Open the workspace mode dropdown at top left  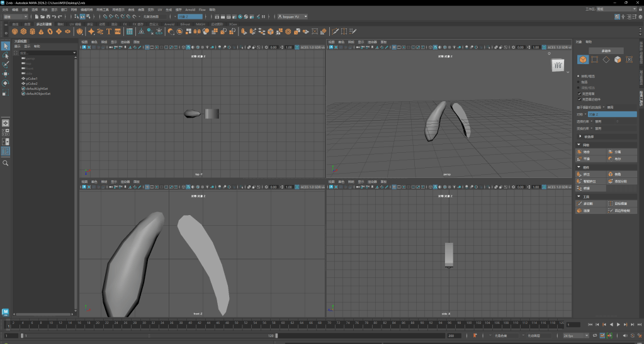(15, 17)
